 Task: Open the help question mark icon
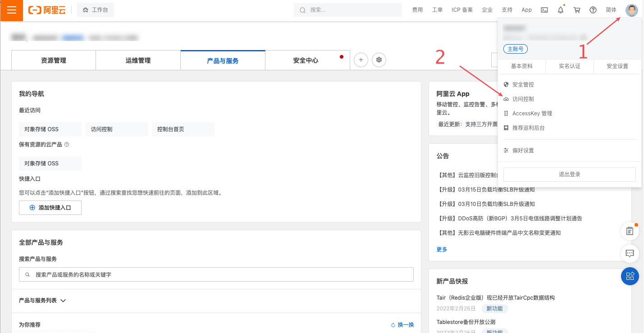point(593,9)
